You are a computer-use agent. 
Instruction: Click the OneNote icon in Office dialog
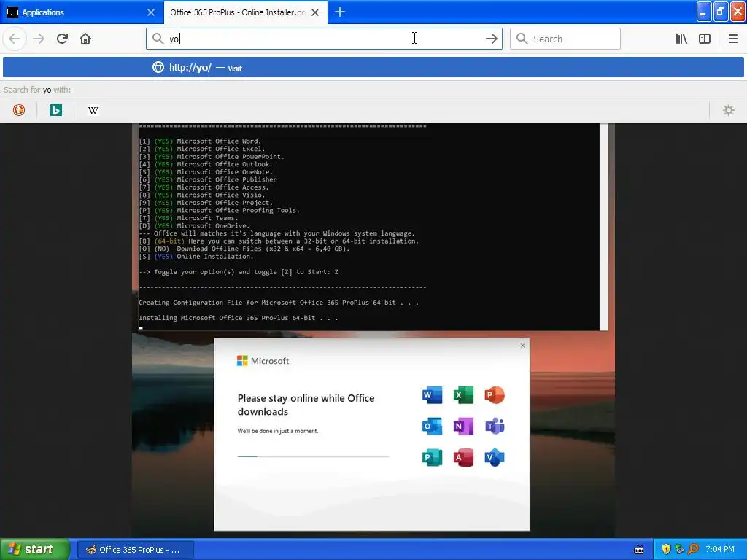click(x=463, y=426)
